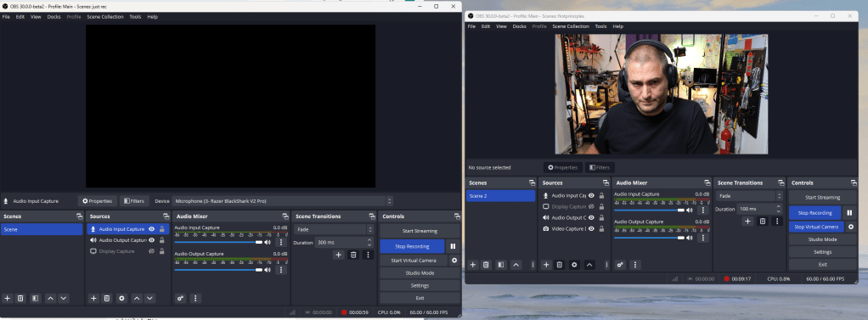Move scene down in left OBS window

(x=64, y=298)
